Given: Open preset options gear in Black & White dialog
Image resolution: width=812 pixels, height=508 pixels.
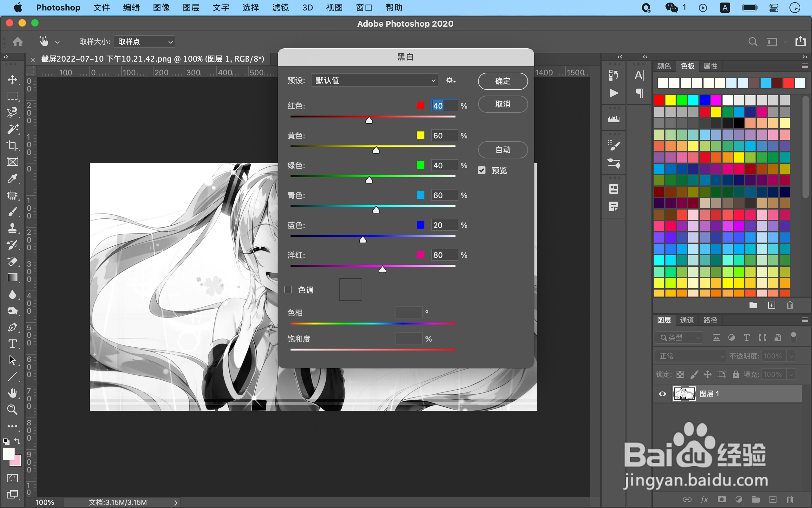Looking at the screenshot, I should 450,80.
